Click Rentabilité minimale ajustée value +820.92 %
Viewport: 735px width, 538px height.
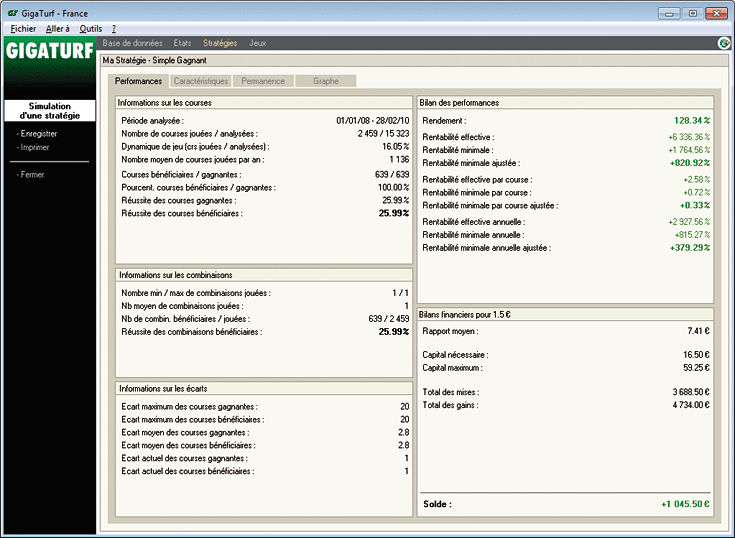tap(690, 163)
